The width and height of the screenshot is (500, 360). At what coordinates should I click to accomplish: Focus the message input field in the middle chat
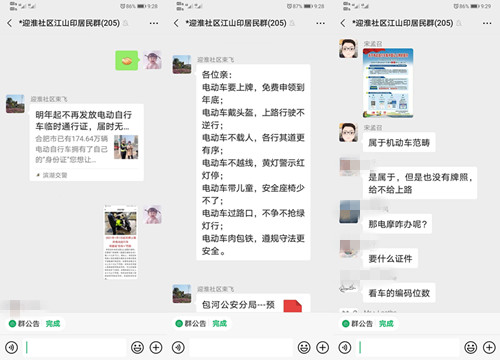(x=241, y=348)
